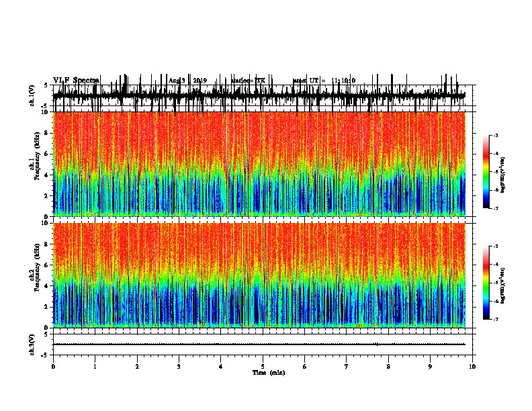Click the ch.1(V) waveform axis label
The height and width of the screenshot is (411, 532).
click(32, 95)
